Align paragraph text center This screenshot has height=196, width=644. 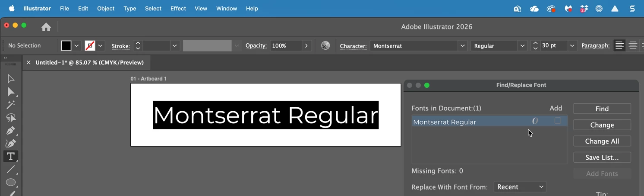click(x=633, y=45)
